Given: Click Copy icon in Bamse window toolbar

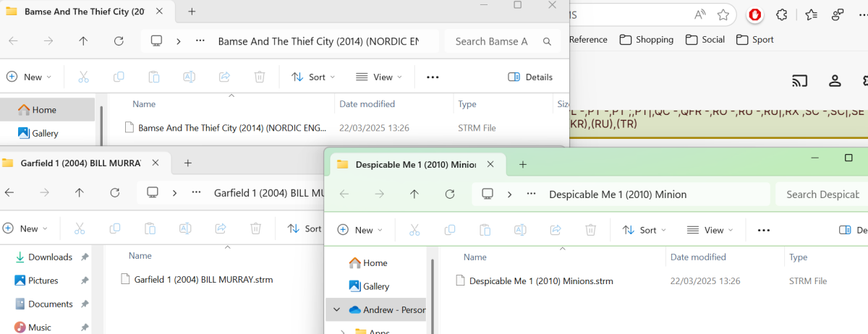Looking at the screenshot, I should point(119,77).
